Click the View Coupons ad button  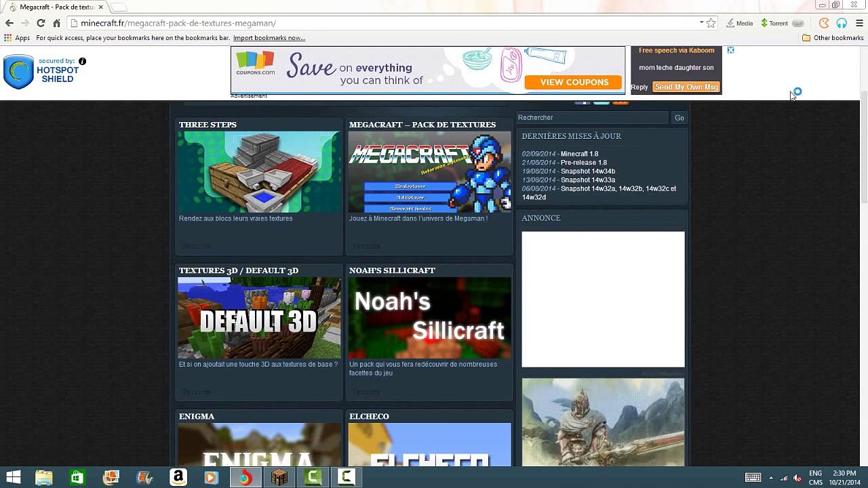tap(574, 82)
